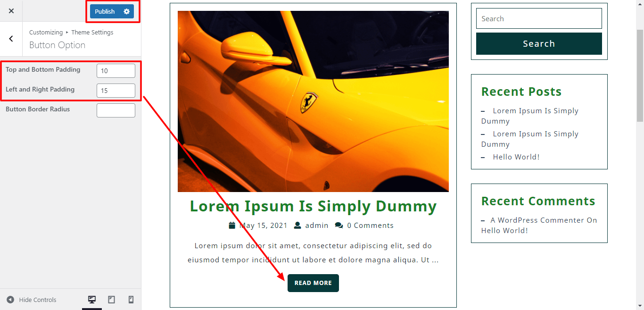Viewport: 644px width, 310px height.
Task: Click the comments bubble icon
Action: click(x=339, y=226)
